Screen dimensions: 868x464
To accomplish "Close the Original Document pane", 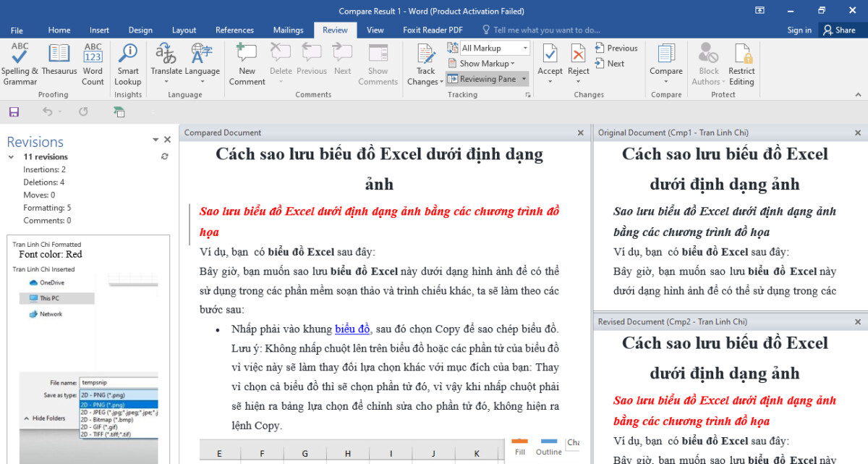I will point(858,132).
